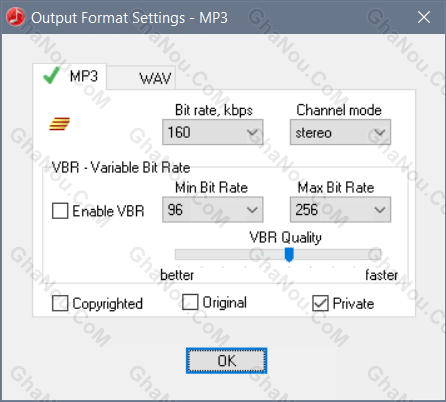
Task: Tick the Original checkbox
Action: coord(190,302)
